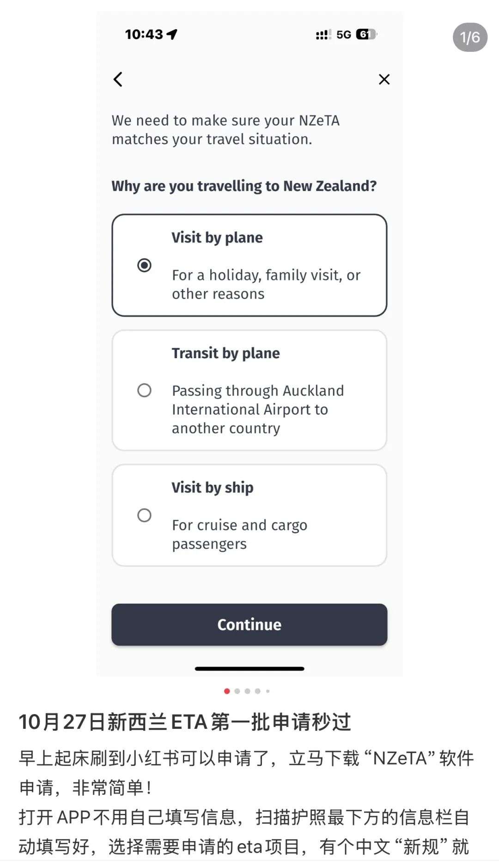
Task: Tap the battery level icon
Action: pyautogui.click(x=366, y=34)
